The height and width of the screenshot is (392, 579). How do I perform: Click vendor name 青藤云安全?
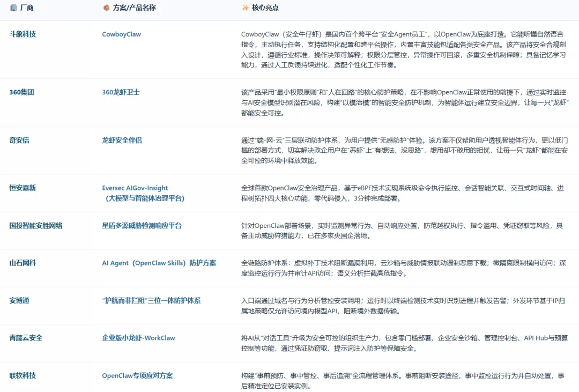(x=26, y=338)
